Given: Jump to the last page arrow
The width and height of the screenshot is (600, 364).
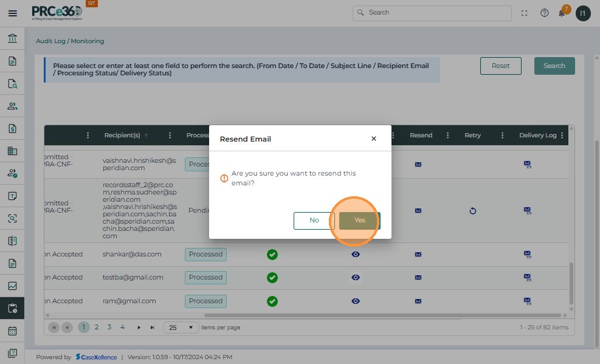Looking at the screenshot, I should point(153,328).
